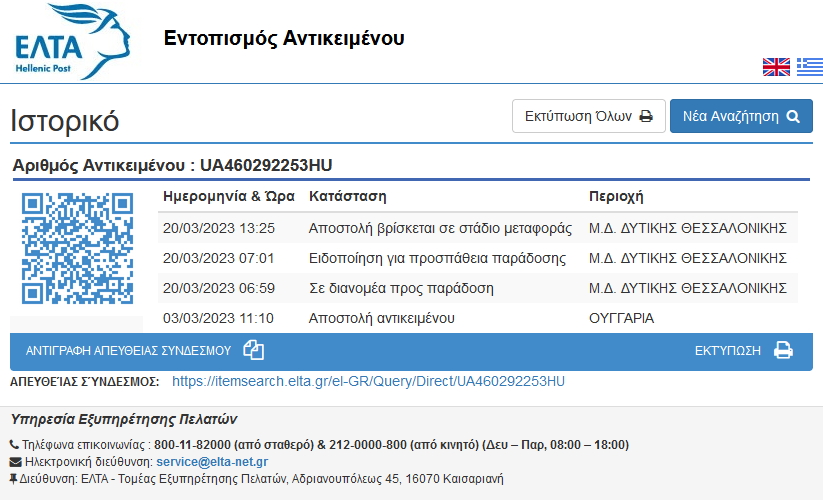
Task: Open the service@elta-net.gr email link
Action: pyautogui.click(x=212, y=462)
